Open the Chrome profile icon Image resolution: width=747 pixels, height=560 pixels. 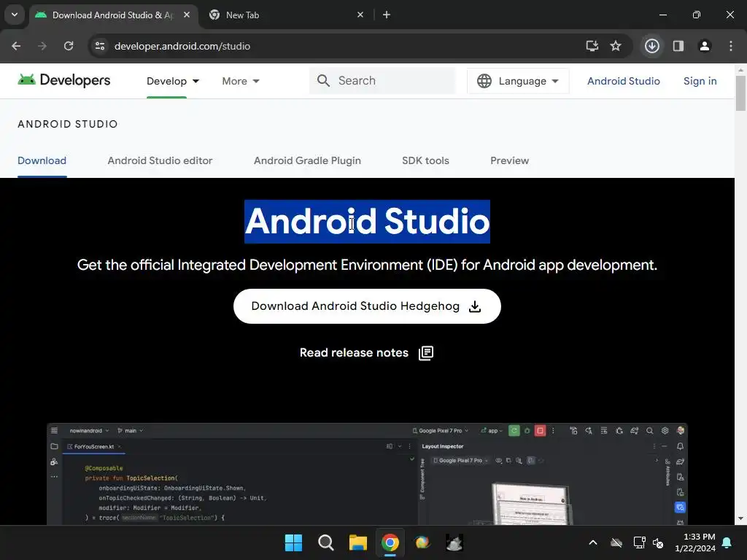click(x=705, y=46)
